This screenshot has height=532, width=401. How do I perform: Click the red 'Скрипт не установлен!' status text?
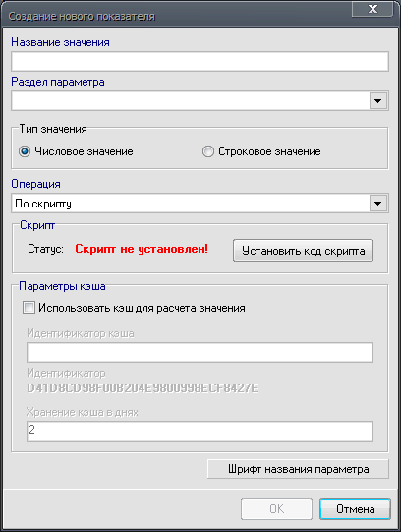pos(142,249)
